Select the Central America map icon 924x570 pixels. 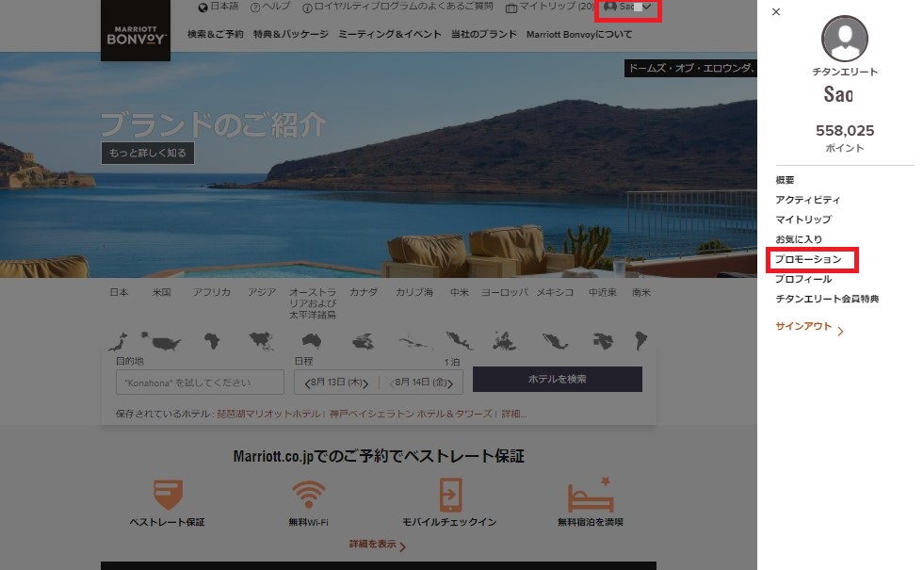tap(460, 340)
